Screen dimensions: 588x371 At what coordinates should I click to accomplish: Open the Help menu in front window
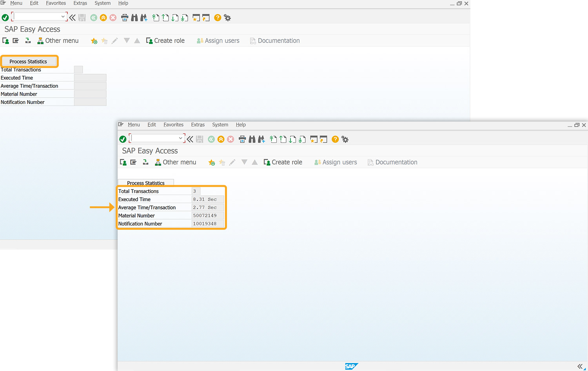tap(241, 125)
